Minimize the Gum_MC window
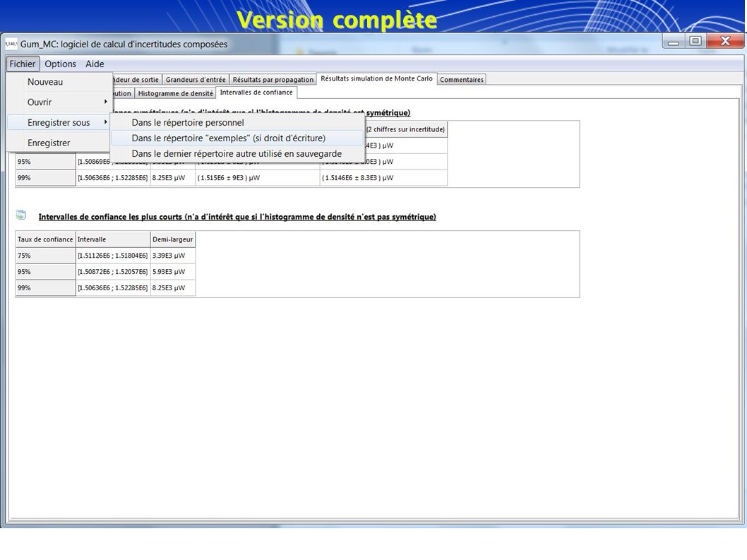 (x=673, y=42)
